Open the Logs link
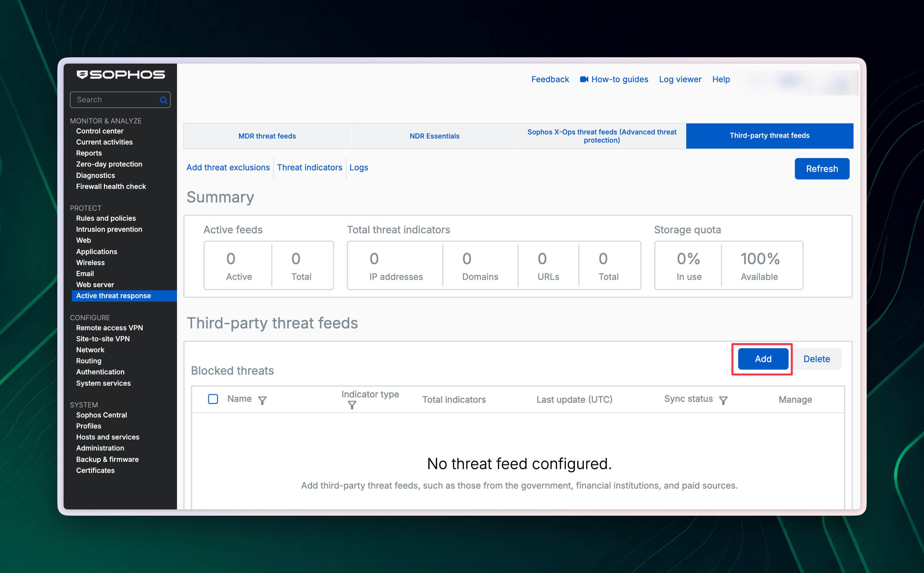The height and width of the screenshot is (573, 924). (x=359, y=167)
